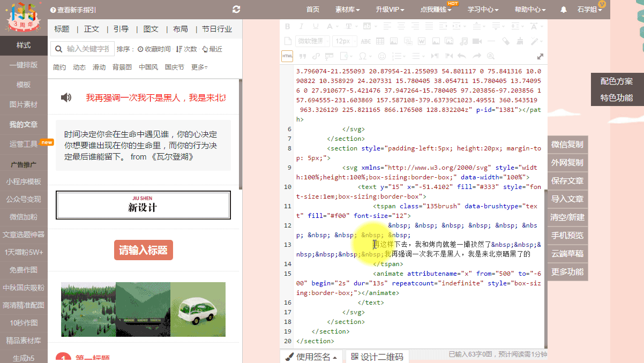This screenshot has width=644, height=363.
Task: Click the insert video icon
Action: (477, 41)
